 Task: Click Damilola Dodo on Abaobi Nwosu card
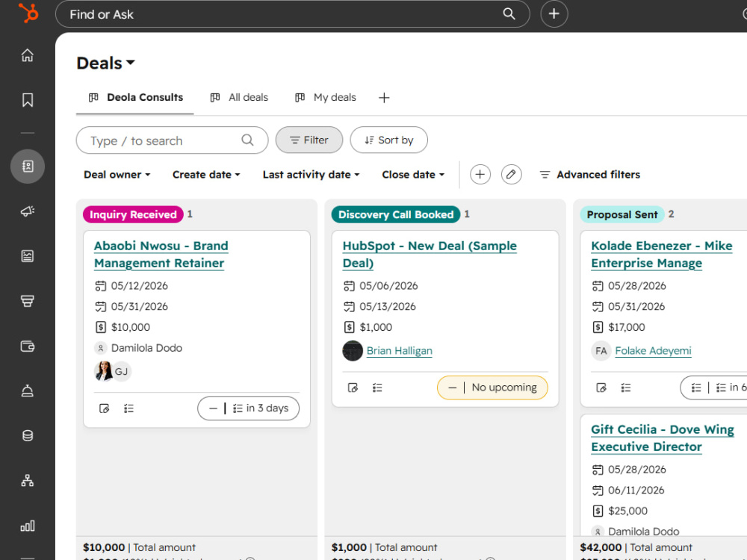(146, 348)
